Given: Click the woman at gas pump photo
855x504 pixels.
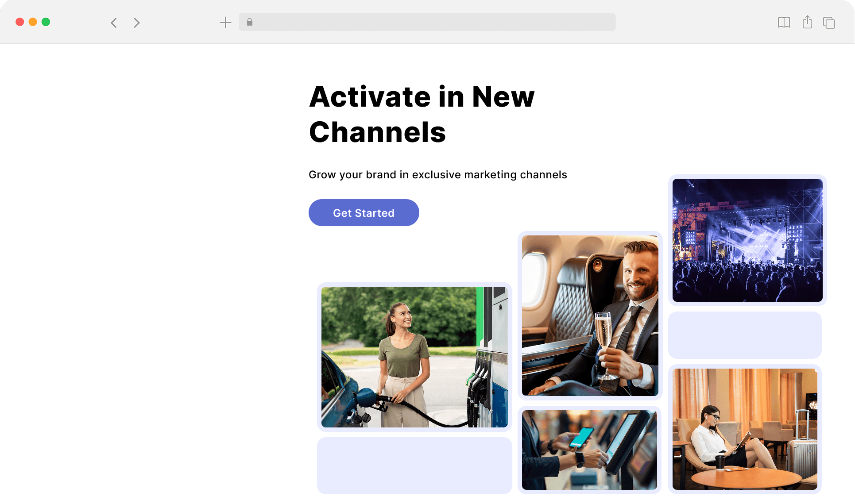Looking at the screenshot, I should (414, 357).
